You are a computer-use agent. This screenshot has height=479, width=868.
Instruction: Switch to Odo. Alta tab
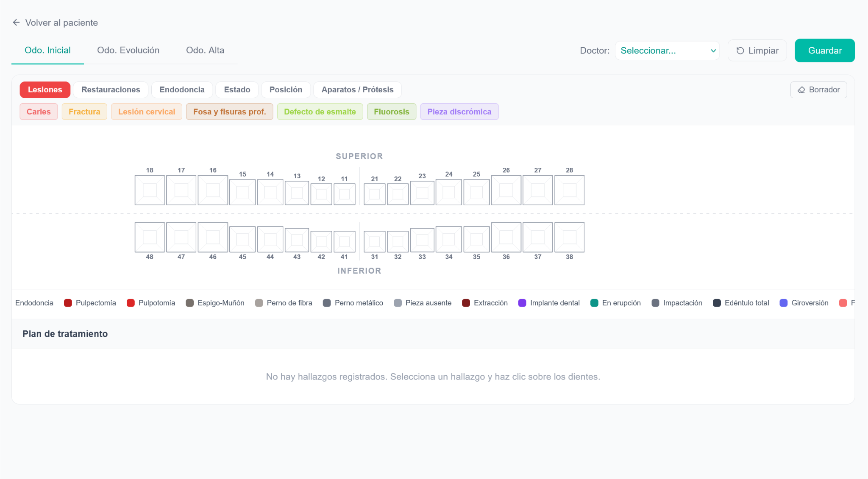pyautogui.click(x=205, y=50)
